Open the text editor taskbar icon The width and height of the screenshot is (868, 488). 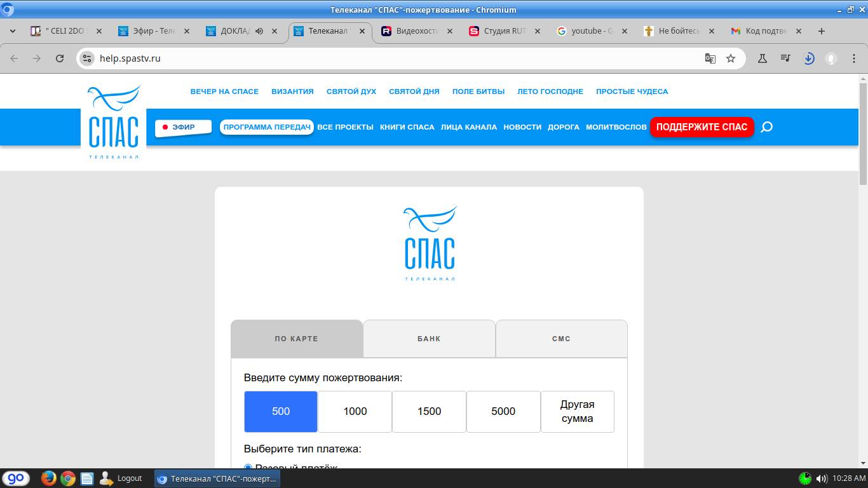(87, 478)
